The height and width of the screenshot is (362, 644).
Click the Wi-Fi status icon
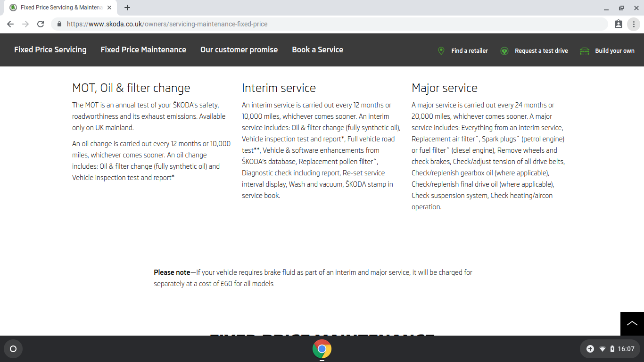coord(603,349)
